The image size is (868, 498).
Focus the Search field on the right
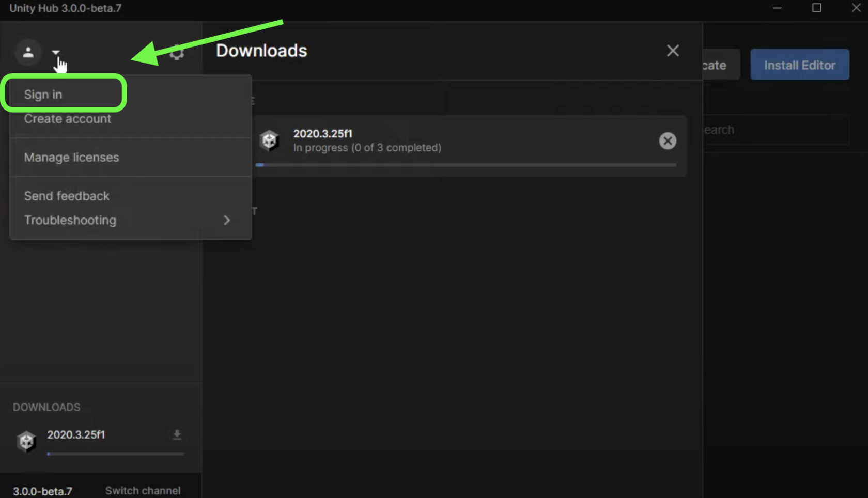(x=776, y=130)
